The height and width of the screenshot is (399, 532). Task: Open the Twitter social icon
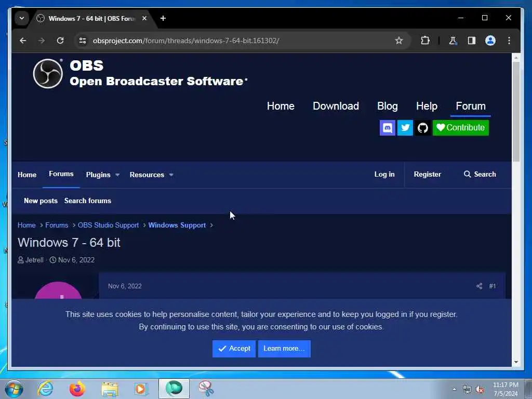click(x=405, y=128)
